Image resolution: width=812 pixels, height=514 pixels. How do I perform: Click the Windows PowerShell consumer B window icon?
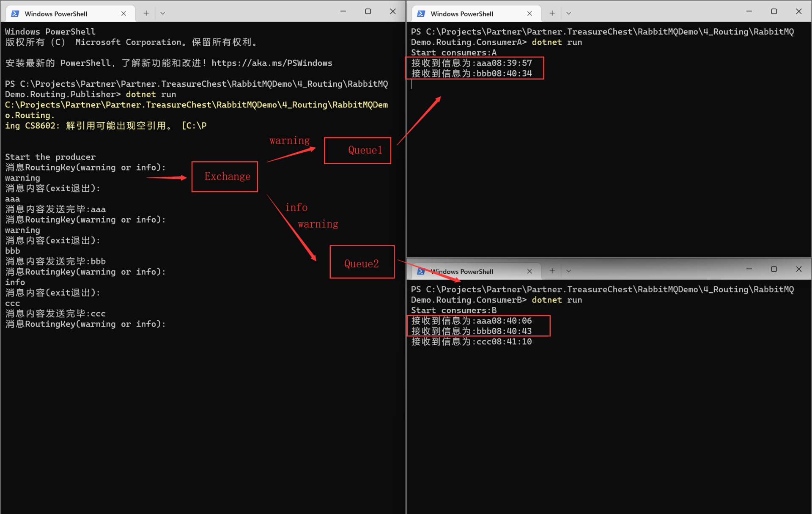[x=422, y=271]
